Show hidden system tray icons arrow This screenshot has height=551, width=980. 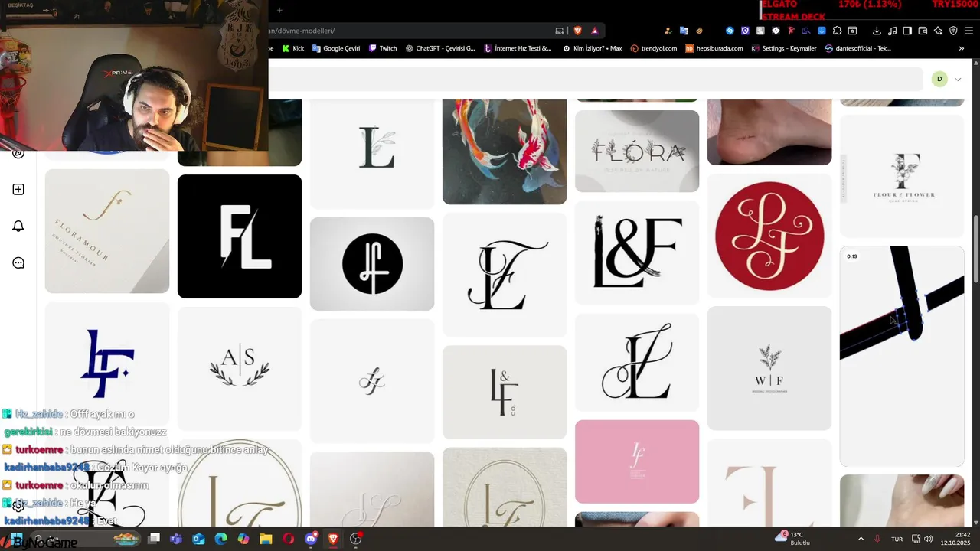pyautogui.click(x=861, y=539)
